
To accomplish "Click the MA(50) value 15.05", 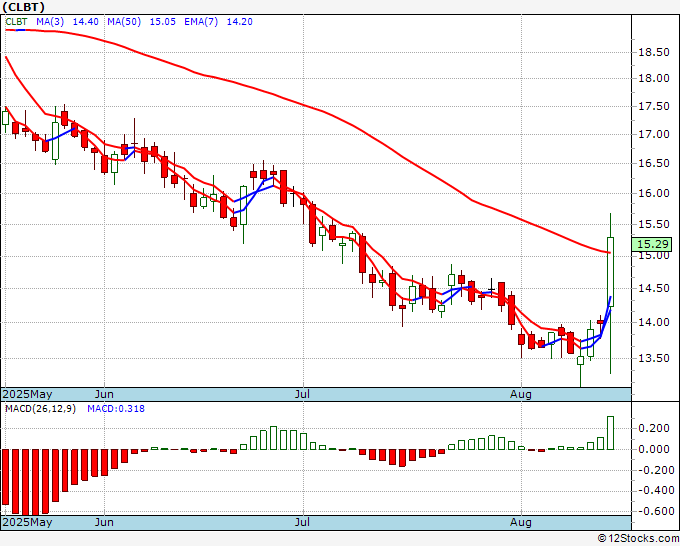I will (x=163, y=22).
